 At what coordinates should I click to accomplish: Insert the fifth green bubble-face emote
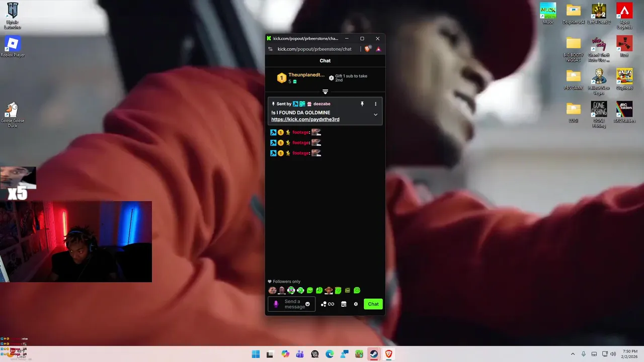point(310,290)
